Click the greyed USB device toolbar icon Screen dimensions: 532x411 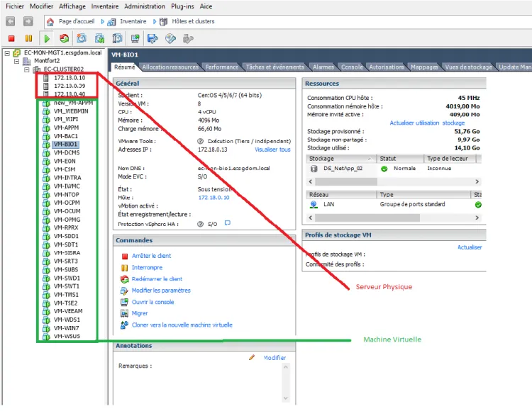188,39
